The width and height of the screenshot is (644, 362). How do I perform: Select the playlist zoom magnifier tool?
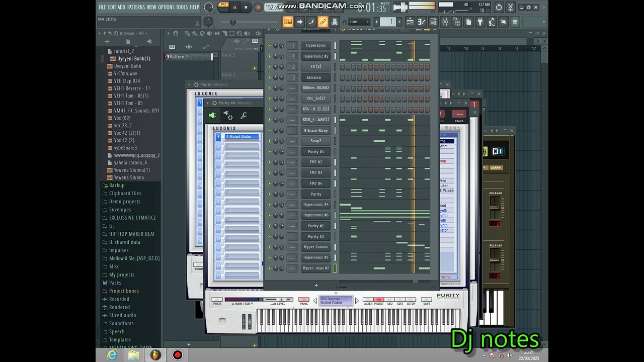point(239,33)
